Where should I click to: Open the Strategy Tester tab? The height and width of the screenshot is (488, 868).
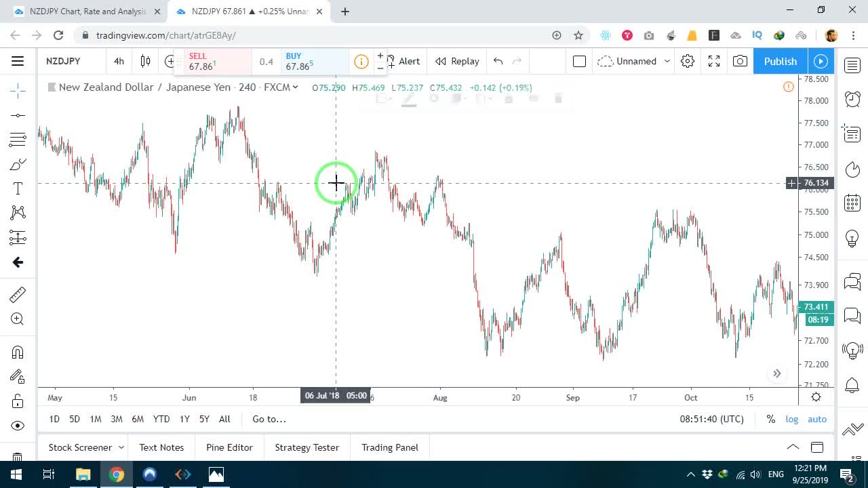pyautogui.click(x=307, y=447)
